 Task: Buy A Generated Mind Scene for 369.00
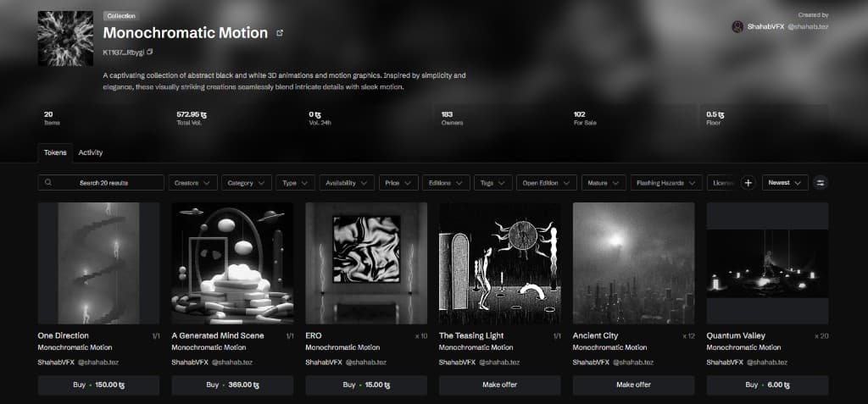pos(232,385)
